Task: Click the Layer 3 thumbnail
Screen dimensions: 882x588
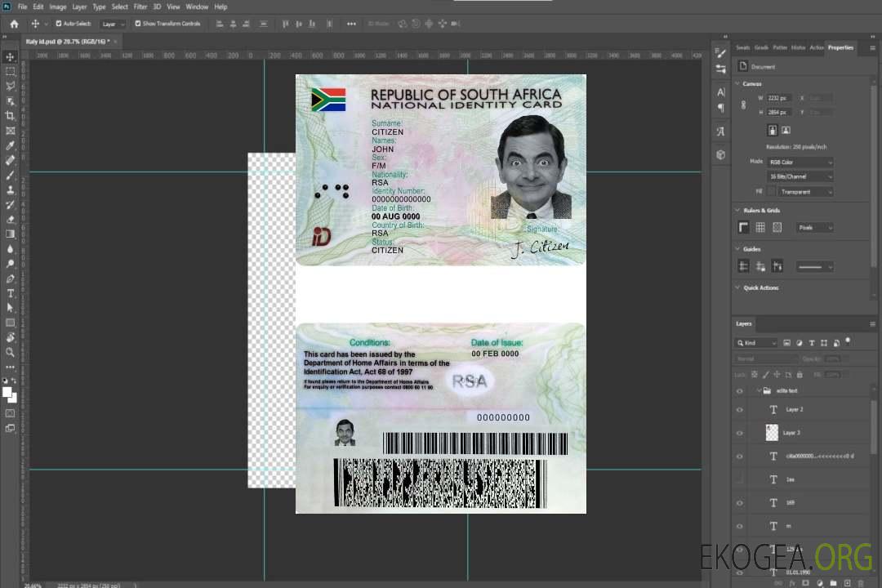Action: 772,433
